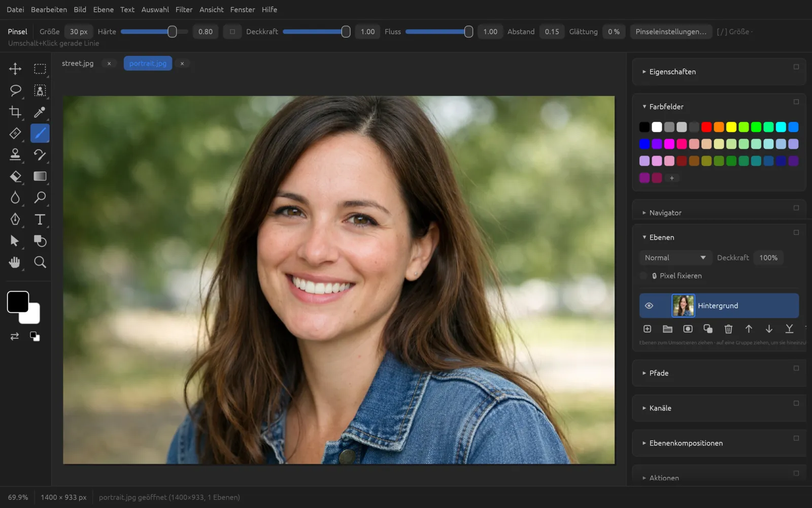Toggle the checkbox next to Härte value

click(x=232, y=31)
